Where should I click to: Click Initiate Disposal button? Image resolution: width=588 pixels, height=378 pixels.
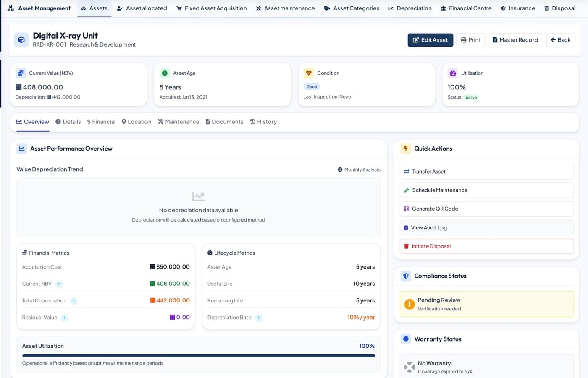coord(487,246)
